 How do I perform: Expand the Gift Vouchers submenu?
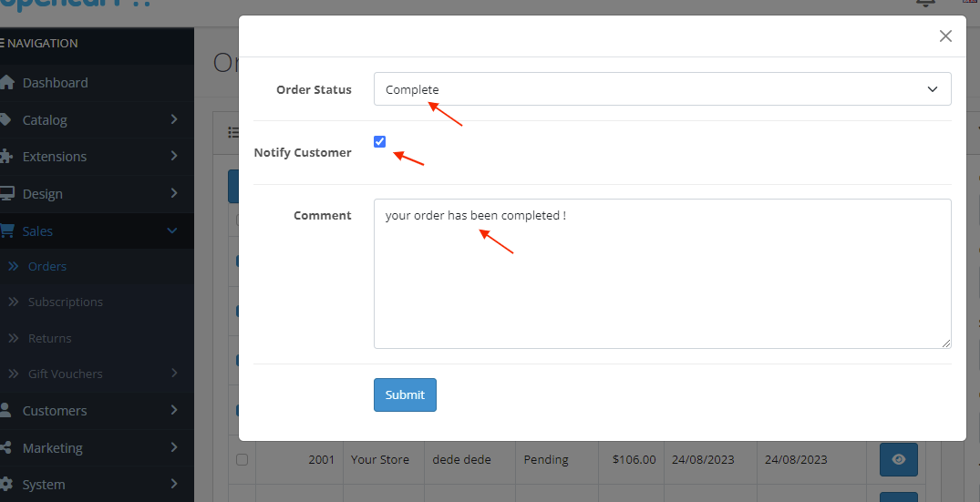(173, 374)
